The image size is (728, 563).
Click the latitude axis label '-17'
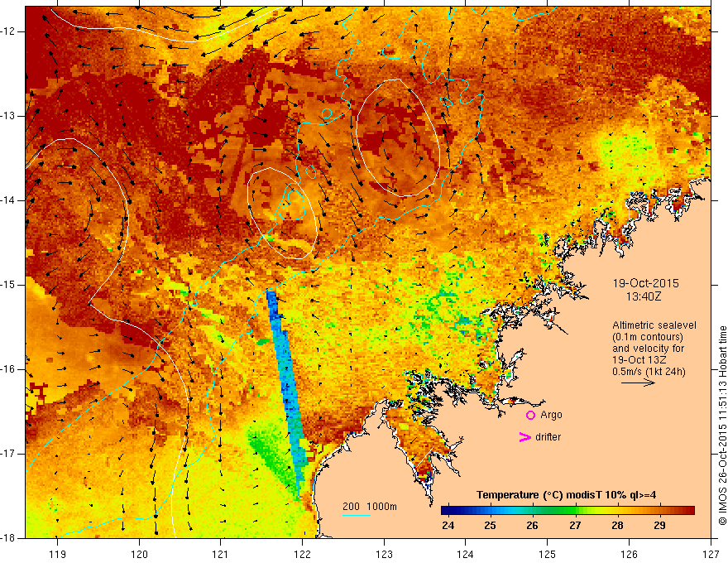point(9,454)
